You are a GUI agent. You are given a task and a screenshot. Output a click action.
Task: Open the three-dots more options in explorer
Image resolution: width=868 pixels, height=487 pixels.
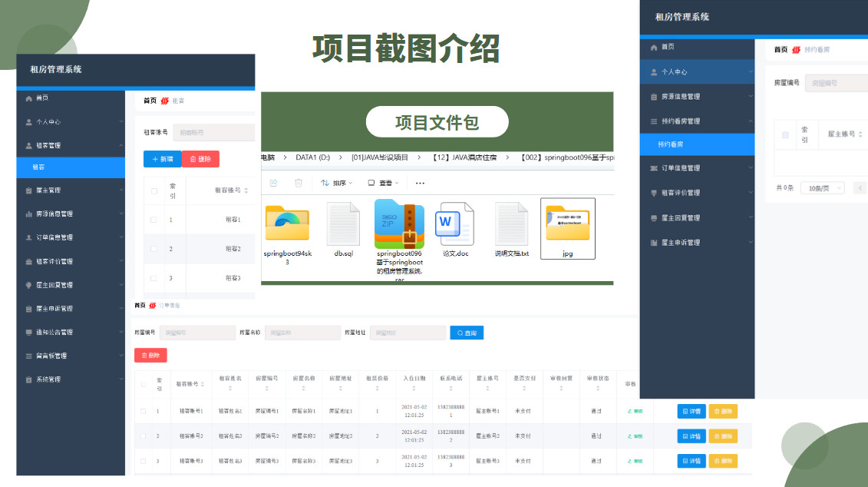(420, 183)
